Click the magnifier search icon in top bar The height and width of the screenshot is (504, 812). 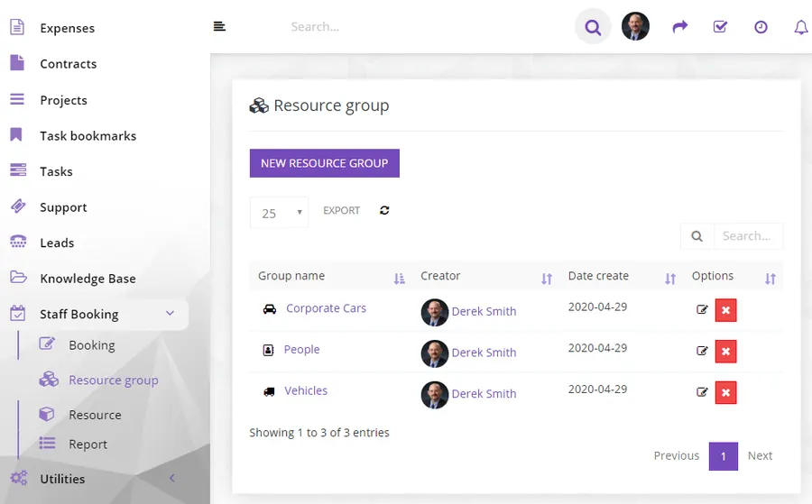click(x=593, y=27)
